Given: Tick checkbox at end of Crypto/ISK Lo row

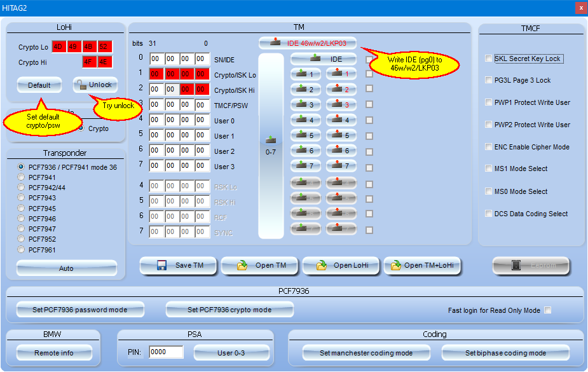Looking at the screenshot, I should click(x=369, y=74).
